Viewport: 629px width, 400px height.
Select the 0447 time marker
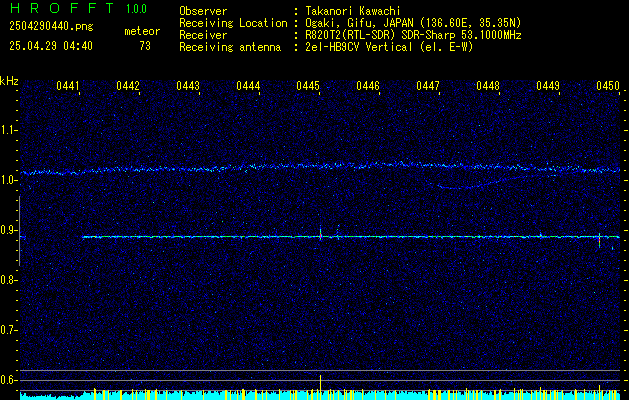(x=428, y=86)
